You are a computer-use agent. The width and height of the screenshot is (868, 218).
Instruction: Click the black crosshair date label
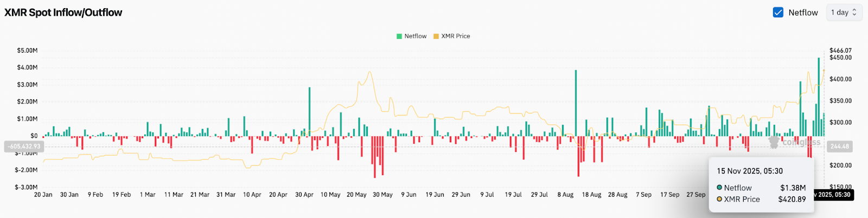[833, 195]
